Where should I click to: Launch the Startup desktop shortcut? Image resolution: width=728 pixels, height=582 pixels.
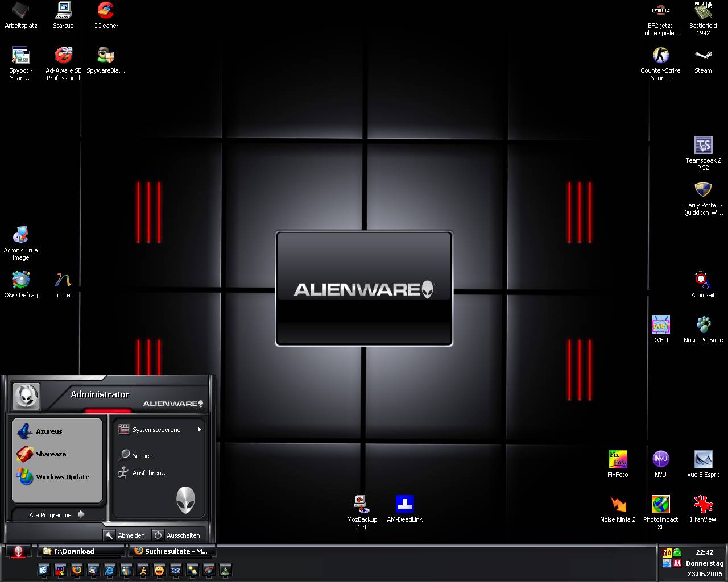click(63, 15)
